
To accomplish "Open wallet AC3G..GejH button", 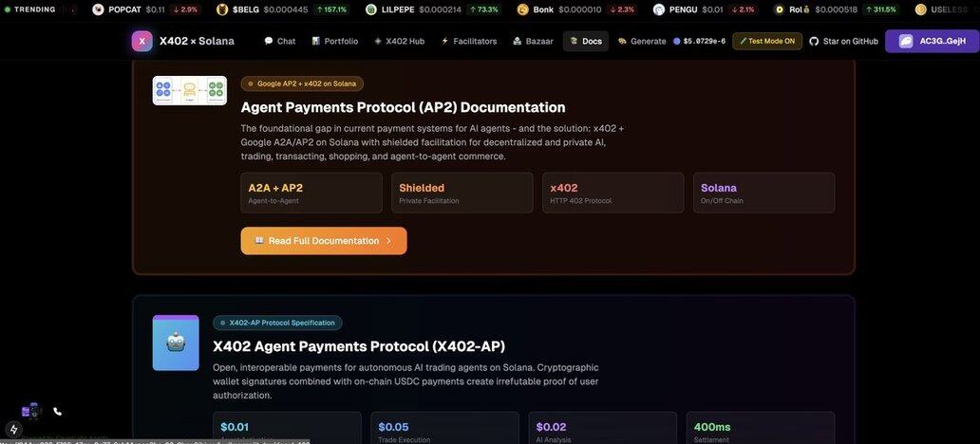I will coord(932,41).
